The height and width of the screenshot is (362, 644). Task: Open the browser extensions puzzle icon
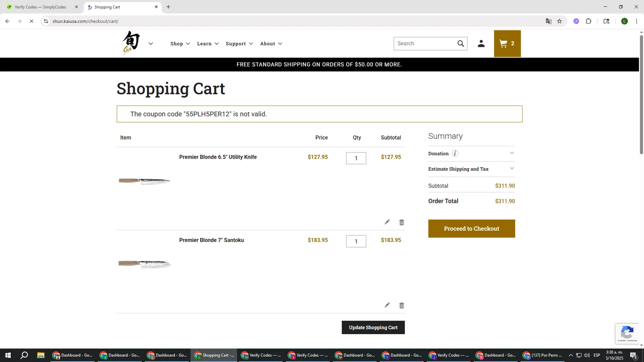(589, 21)
